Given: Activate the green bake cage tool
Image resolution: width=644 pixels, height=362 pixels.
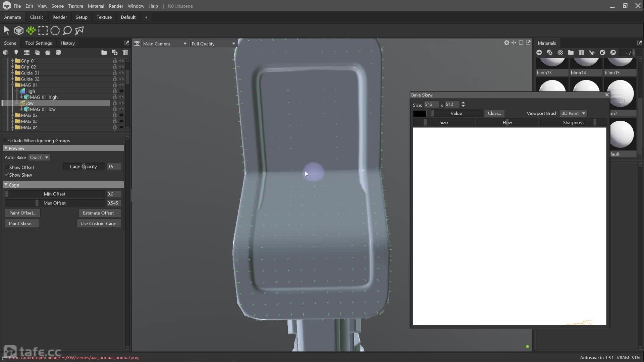Looking at the screenshot, I should click(x=31, y=31).
